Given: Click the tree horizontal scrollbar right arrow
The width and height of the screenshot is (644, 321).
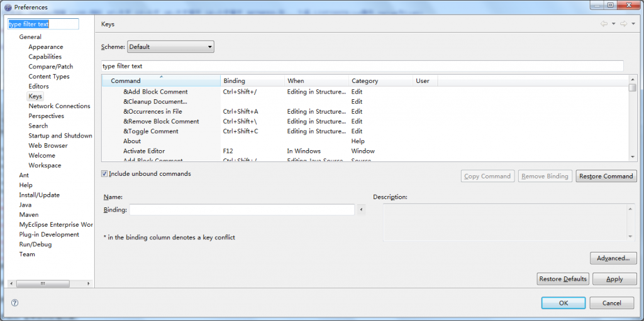Looking at the screenshot, I should pyautogui.click(x=89, y=284).
